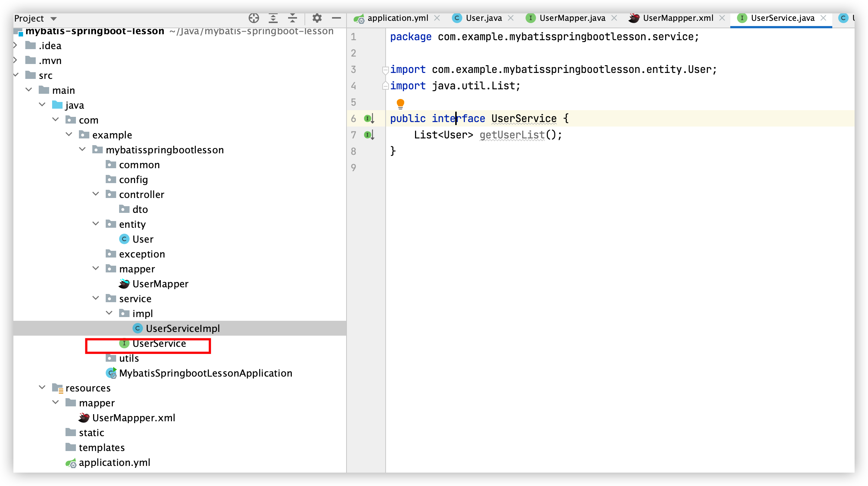Open the Project panel settings gear
Screen dimensions: 868x486
[317, 18]
